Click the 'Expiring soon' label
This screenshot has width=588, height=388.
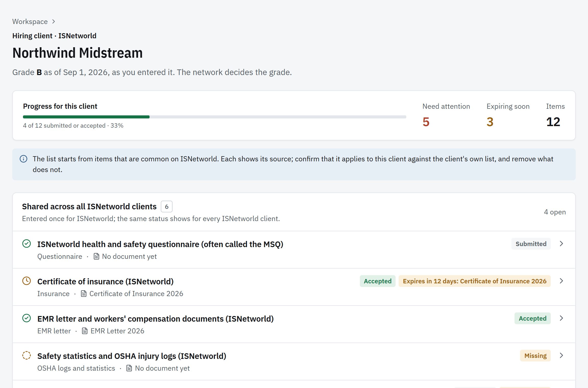(x=508, y=106)
